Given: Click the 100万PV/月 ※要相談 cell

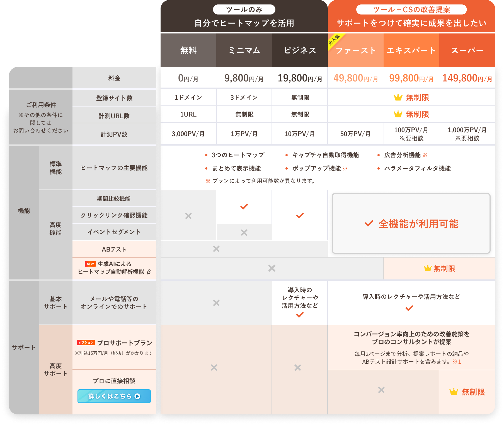Looking at the screenshot, I should [x=411, y=134].
